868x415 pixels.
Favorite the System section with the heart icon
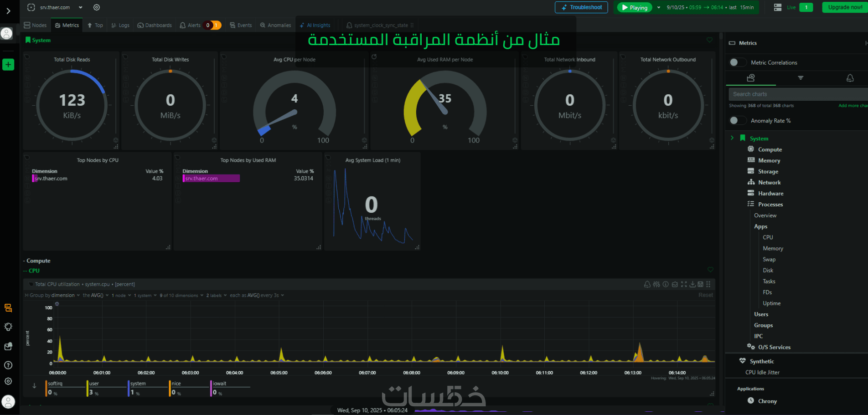[x=709, y=40]
